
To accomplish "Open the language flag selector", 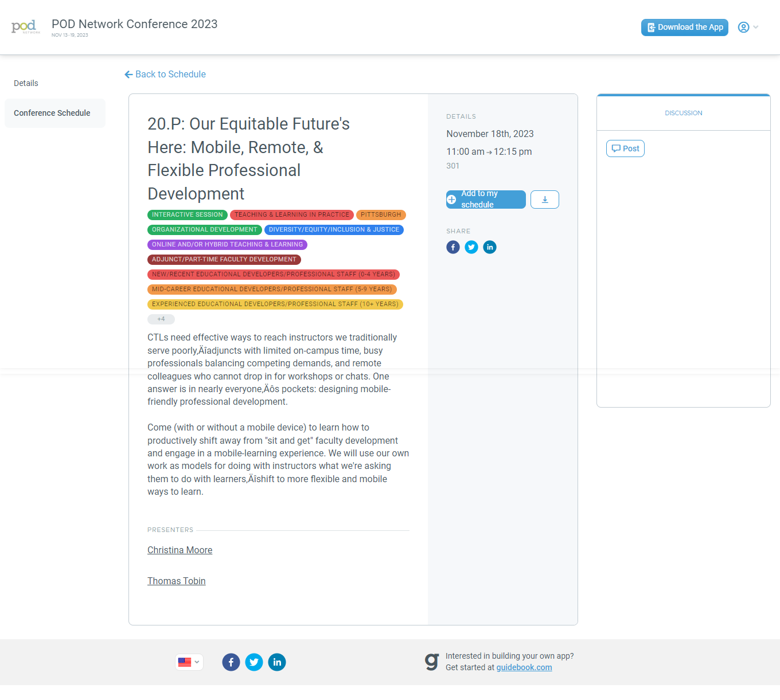I will tap(189, 662).
